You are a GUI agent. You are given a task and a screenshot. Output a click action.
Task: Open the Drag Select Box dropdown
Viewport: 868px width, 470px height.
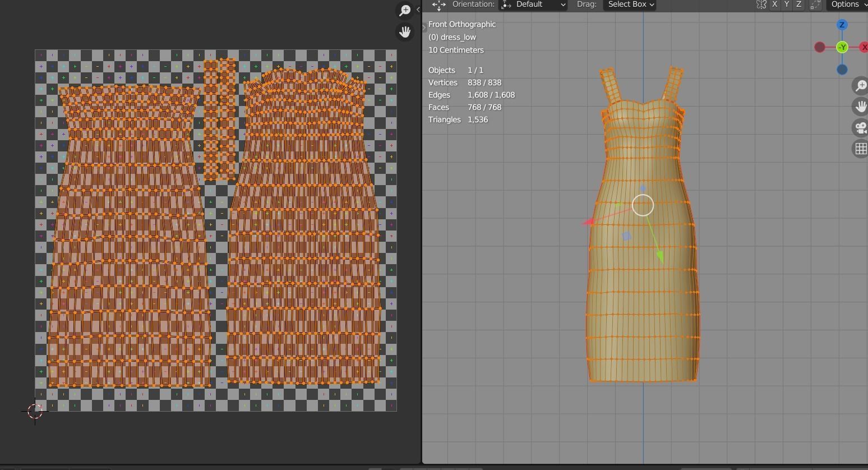[x=631, y=4]
